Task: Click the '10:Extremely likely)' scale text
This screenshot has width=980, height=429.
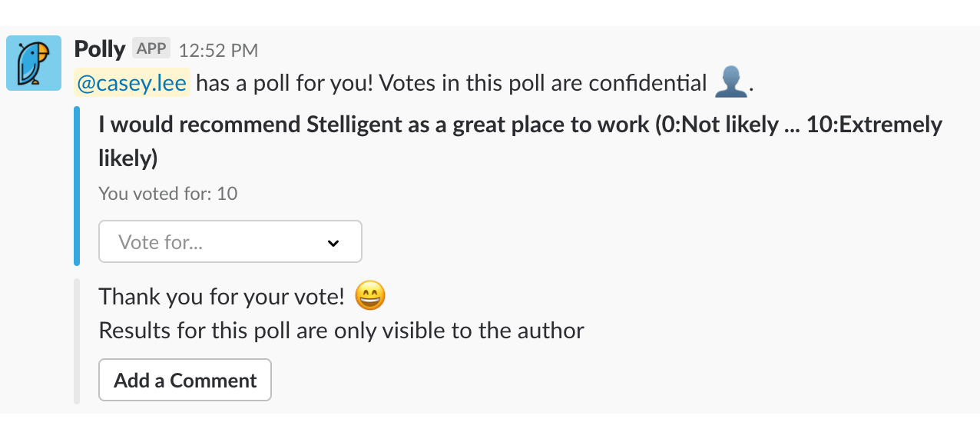Action: pyautogui.click(x=521, y=141)
